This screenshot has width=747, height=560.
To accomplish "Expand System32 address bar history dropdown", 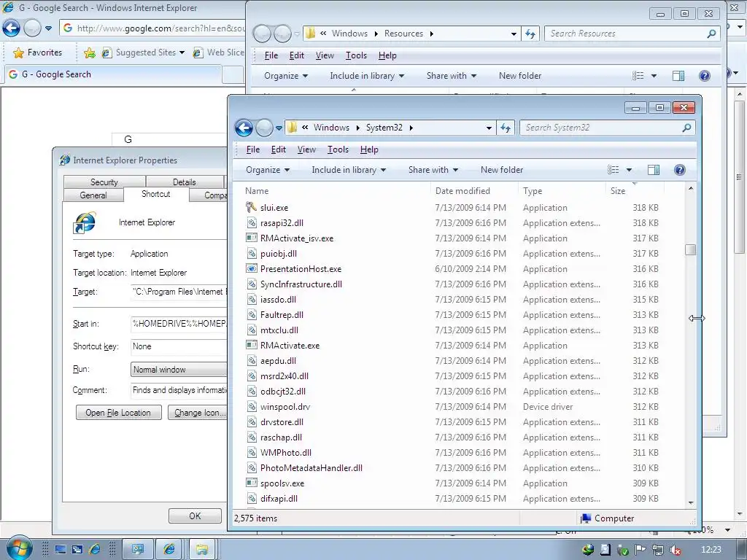I will (x=489, y=128).
